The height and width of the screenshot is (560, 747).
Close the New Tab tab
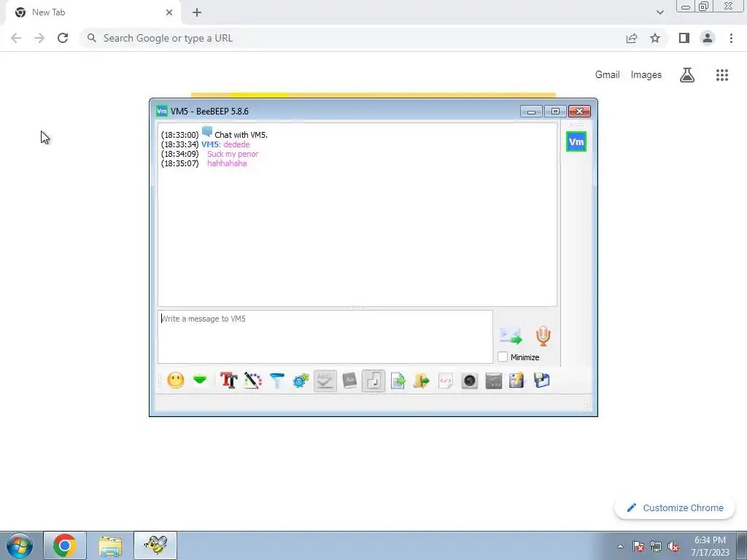coord(169,12)
